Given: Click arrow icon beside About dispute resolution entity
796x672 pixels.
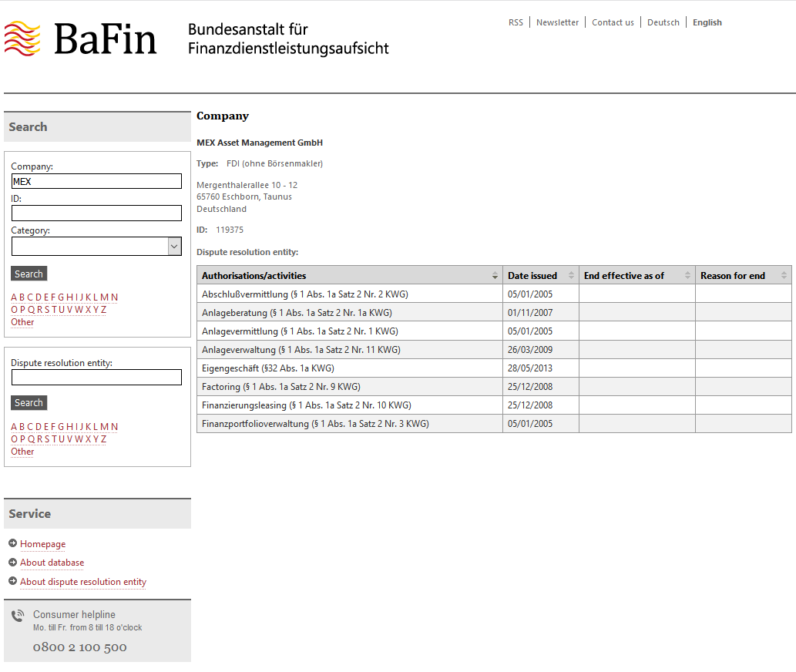Looking at the screenshot, I should click(12, 581).
